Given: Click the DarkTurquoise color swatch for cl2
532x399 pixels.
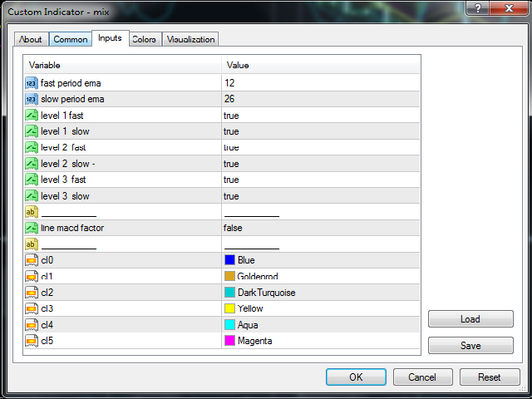Looking at the screenshot, I should tap(229, 292).
